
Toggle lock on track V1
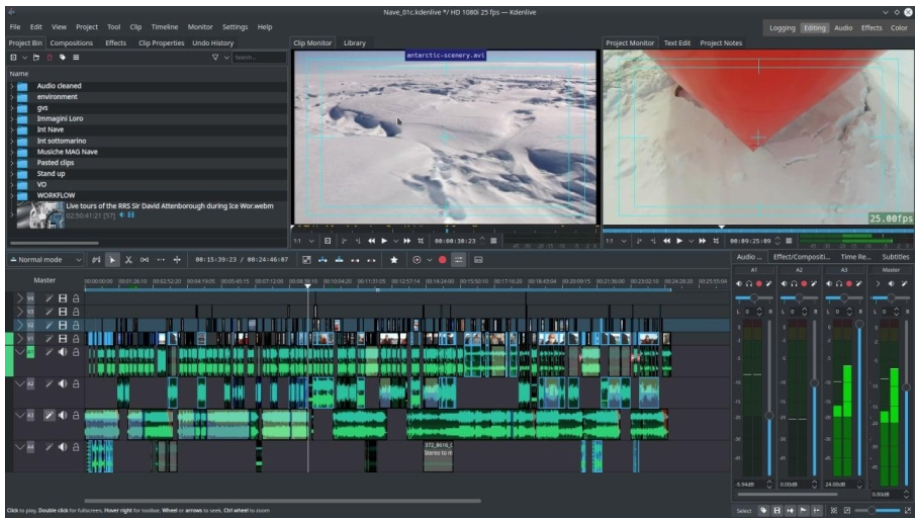[75, 339]
